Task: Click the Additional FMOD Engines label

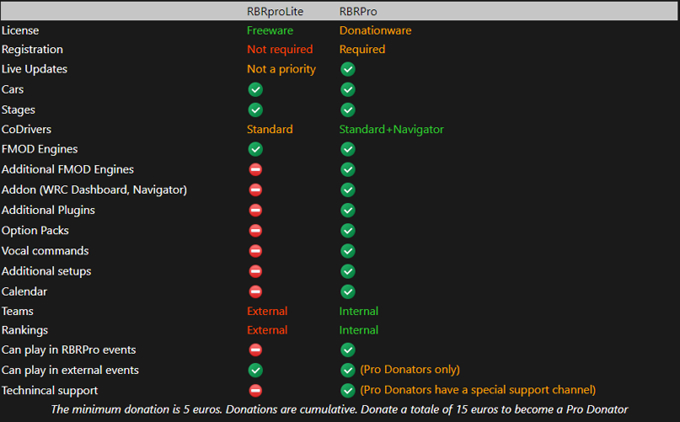Action: pos(68,170)
